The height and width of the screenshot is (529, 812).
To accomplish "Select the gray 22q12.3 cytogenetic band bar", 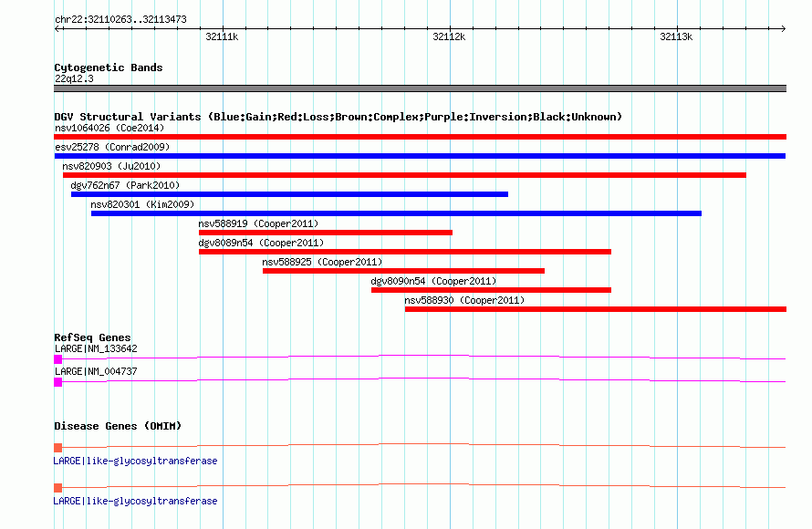I will pos(420,88).
